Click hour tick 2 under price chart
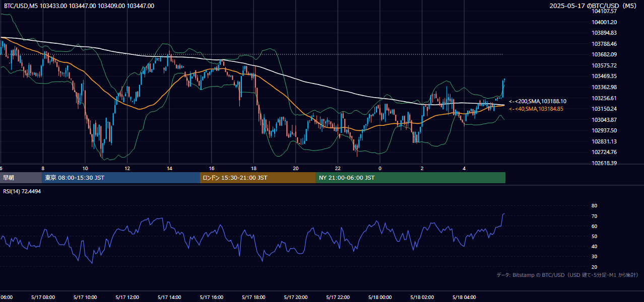This screenshot has width=644, height=302. coord(422,168)
